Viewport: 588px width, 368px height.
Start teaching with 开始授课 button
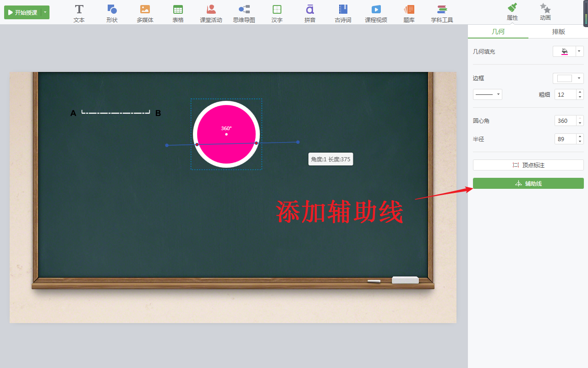(x=22, y=12)
